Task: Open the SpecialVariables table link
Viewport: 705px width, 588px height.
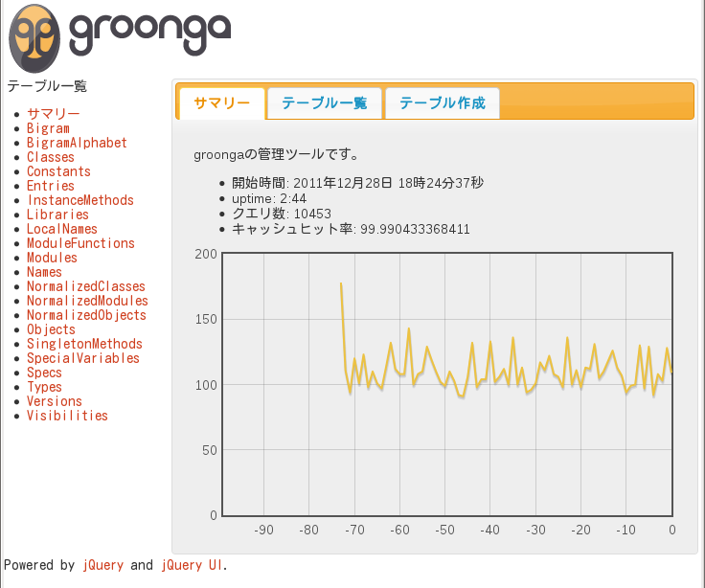Action: pyautogui.click(x=83, y=358)
